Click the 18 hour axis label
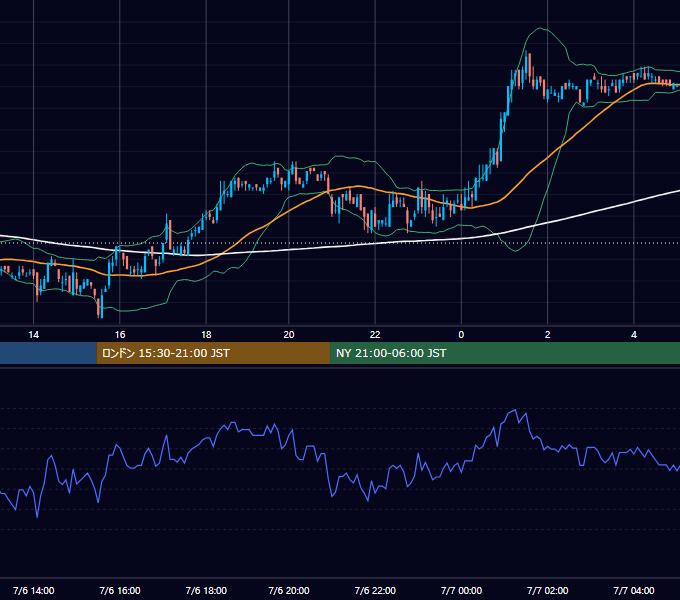The width and height of the screenshot is (680, 600). coord(206,335)
